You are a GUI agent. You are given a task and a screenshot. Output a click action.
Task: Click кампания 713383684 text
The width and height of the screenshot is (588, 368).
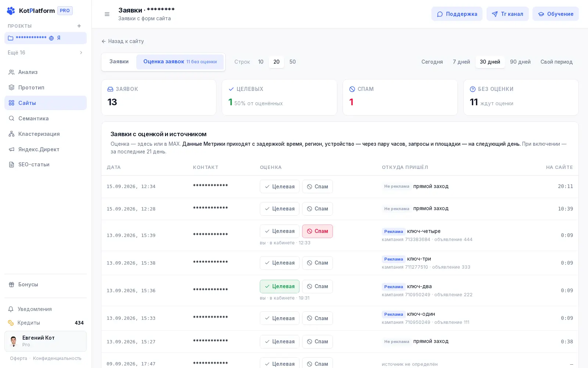406,240
